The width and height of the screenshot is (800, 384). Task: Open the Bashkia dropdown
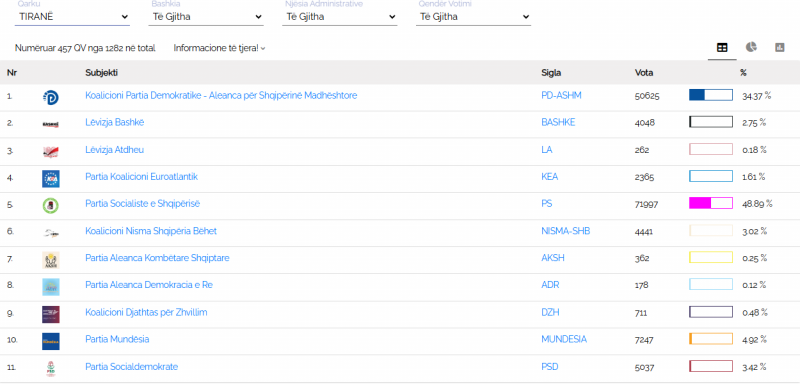click(x=206, y=17)
